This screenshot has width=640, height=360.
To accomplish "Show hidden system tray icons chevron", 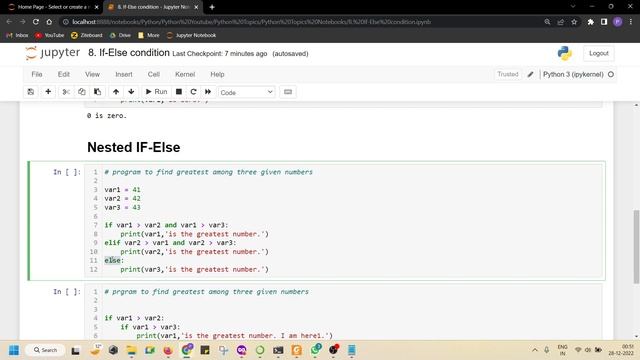I will point(535,350).
